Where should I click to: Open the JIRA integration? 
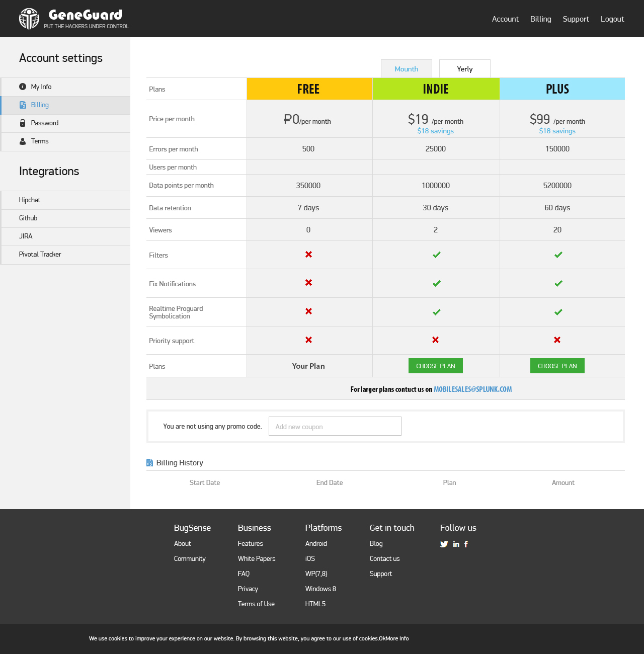pos(65,236)
